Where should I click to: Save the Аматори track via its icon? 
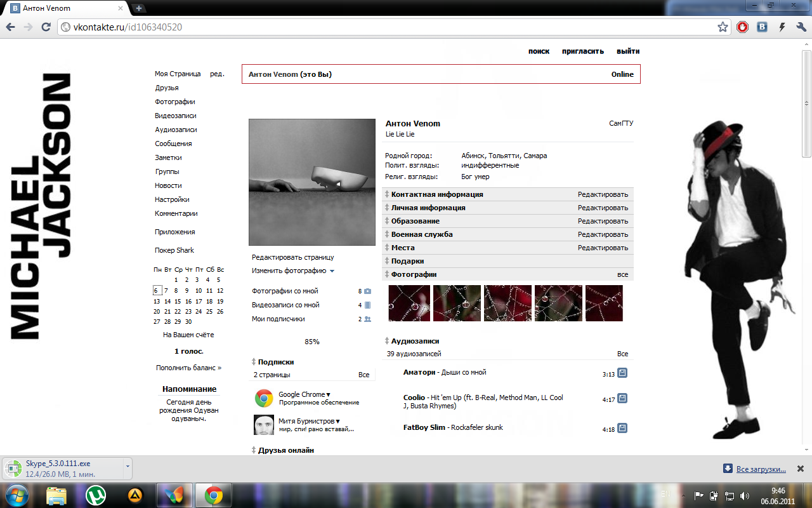click(622, 373)
